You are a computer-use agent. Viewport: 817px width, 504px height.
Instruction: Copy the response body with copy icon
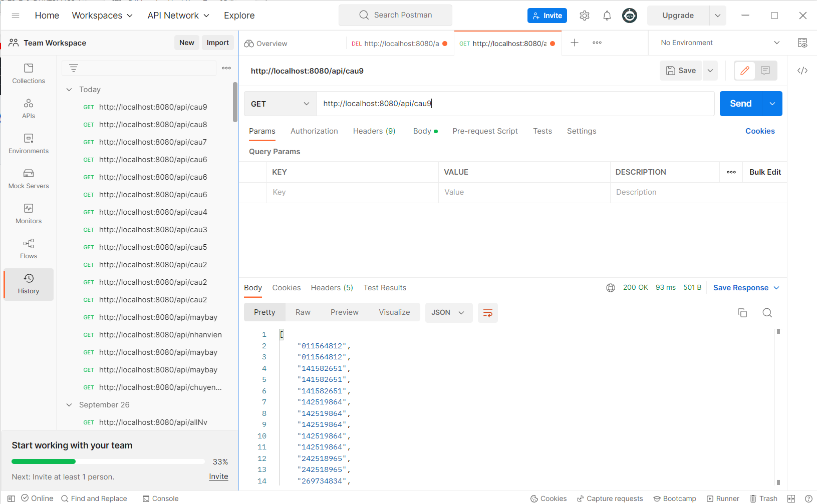[742, 313]
